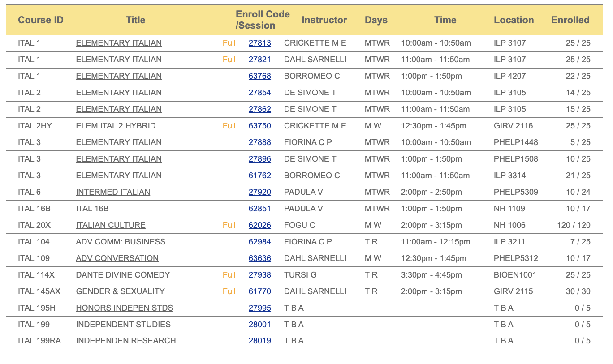Select the Time column header
Viewport: 613px width, 364px height.
click(x=445, y=20)
